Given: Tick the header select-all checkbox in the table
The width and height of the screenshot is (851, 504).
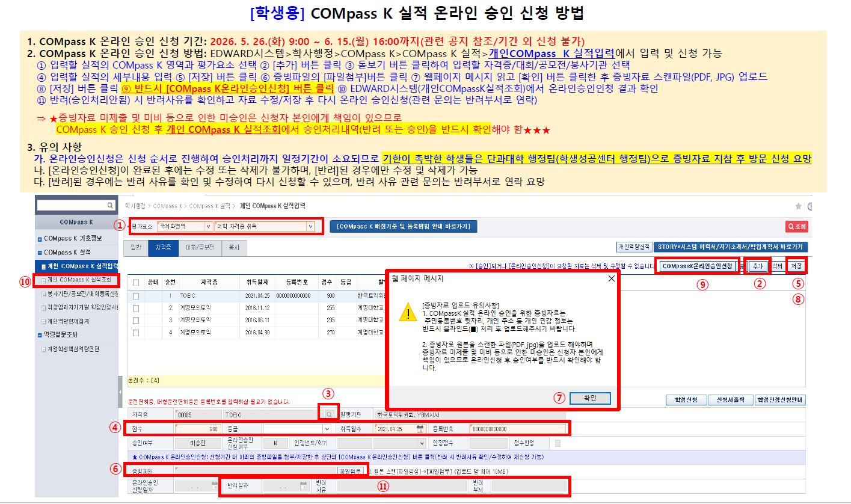Looking at the screenshot, I should click(x=136, y=282).
